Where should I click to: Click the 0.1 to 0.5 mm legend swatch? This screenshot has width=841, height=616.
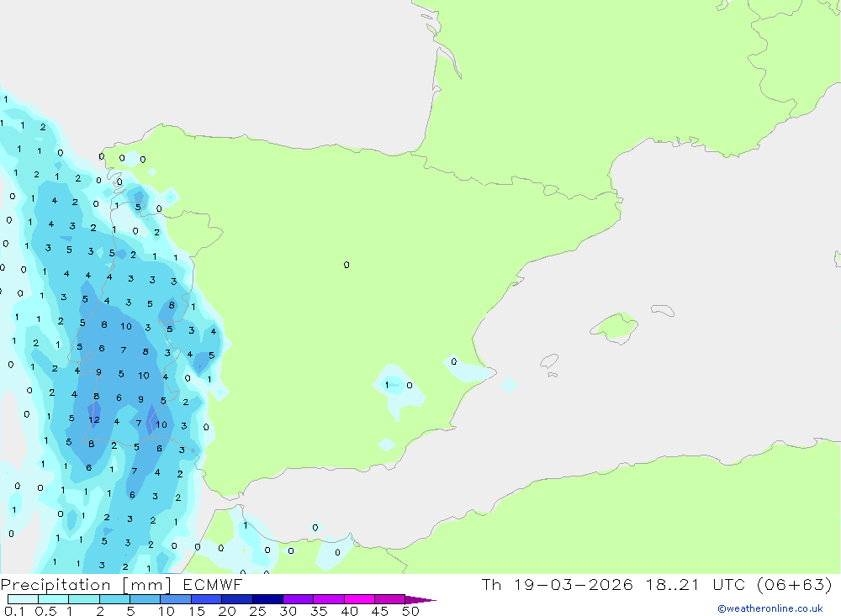click(x=23, y=599)
